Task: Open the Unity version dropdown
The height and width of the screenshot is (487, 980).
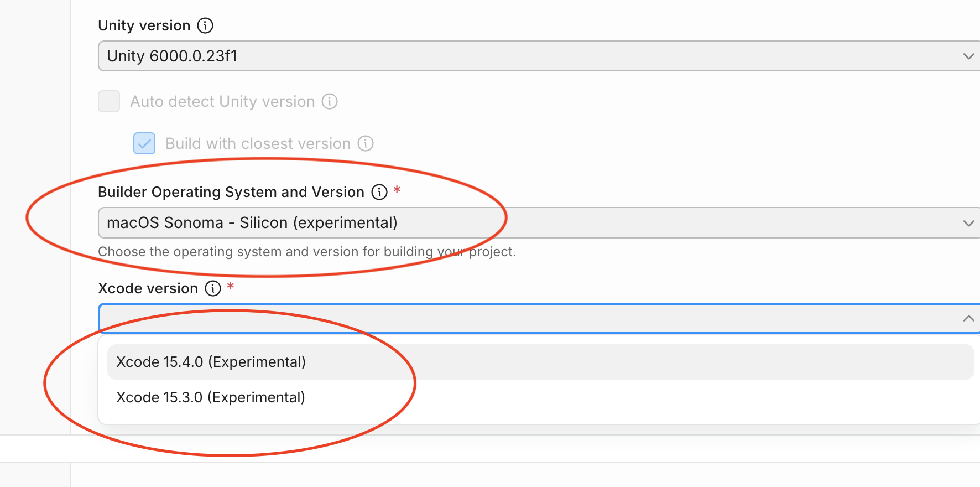Action: pyautogui.click(x=498, y=56)
